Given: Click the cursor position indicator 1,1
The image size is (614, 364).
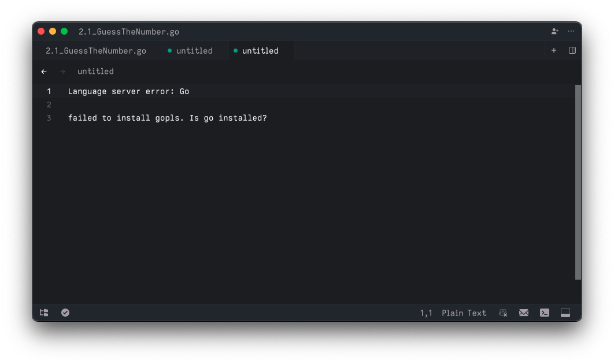Looking at the screenshot, I should [x=427, y=313].
